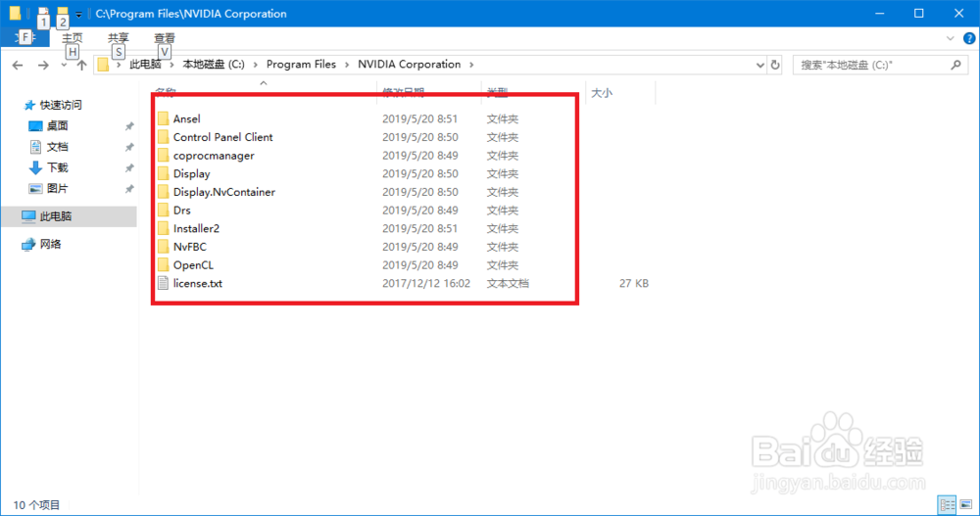Image resolution: width=980 pixels, height=516 pixels.
Task: Switch to large icons view layout
Action: tap(966, 504)
